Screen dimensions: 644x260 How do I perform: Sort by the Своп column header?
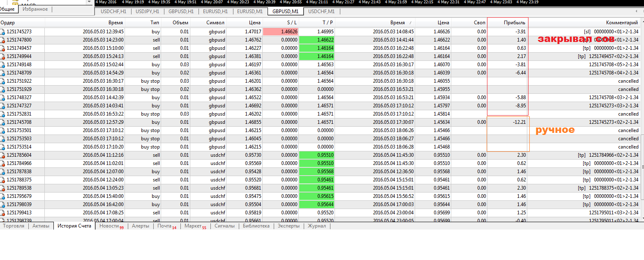(469, 23)
